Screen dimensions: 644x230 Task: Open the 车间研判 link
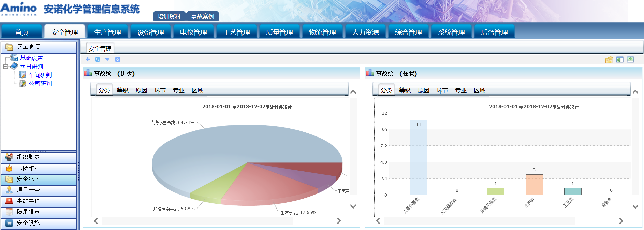click(x=40, y=75)
